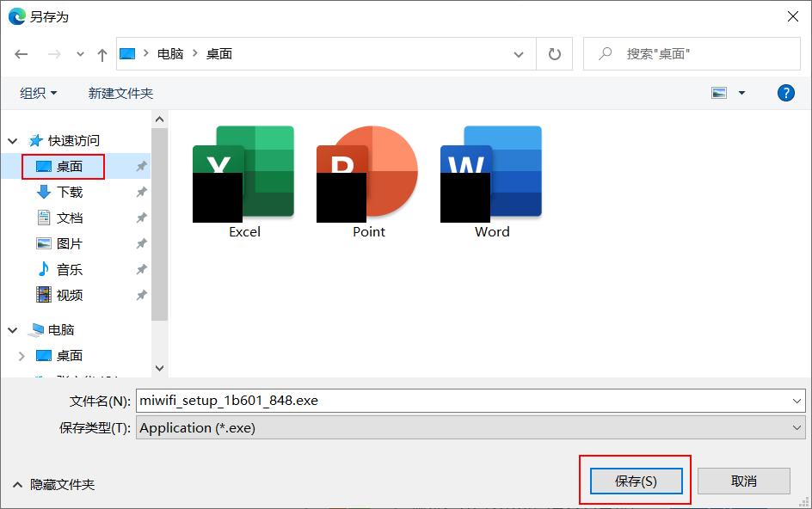Open the 音乐 folder in sidebar
This screenshot has height=509, width=812.
click(x=65, y=269)
